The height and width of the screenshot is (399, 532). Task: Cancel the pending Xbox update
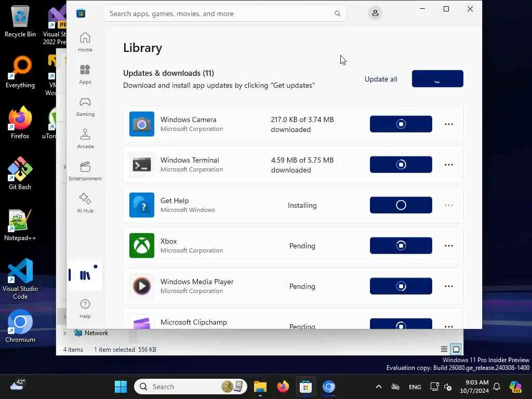401,246
